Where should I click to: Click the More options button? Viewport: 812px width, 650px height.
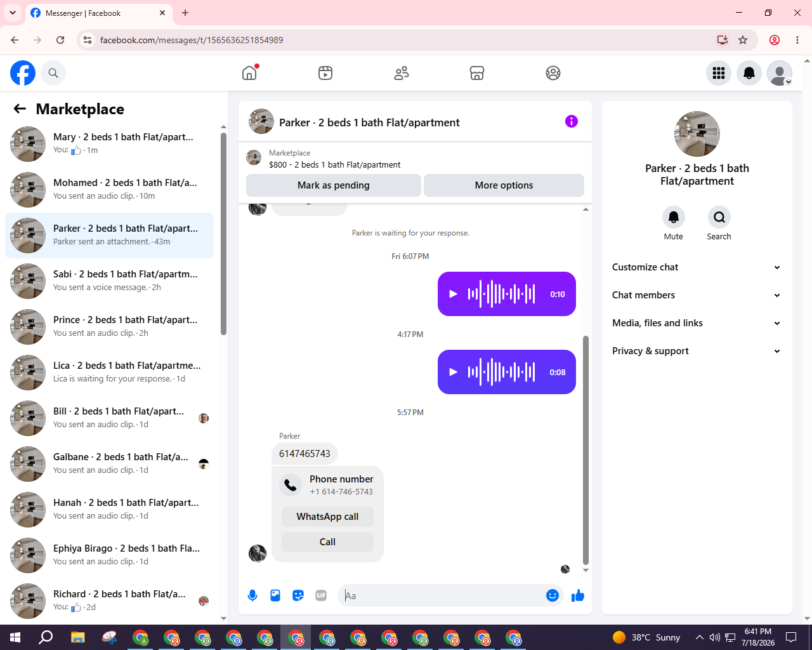click(x=504, y=185)
